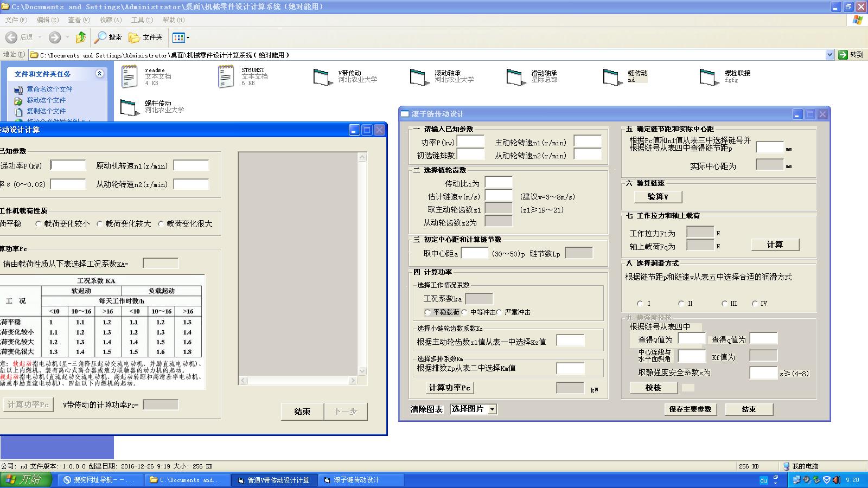
Task: Open the 选择图片 dropdown in chain design window
Action: coord(492,409)
